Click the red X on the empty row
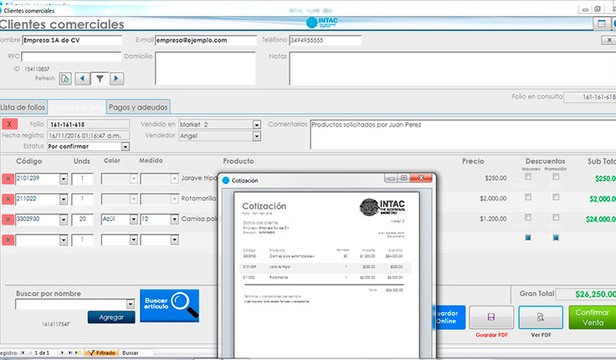Screen dimensions: 616x360 8,240
